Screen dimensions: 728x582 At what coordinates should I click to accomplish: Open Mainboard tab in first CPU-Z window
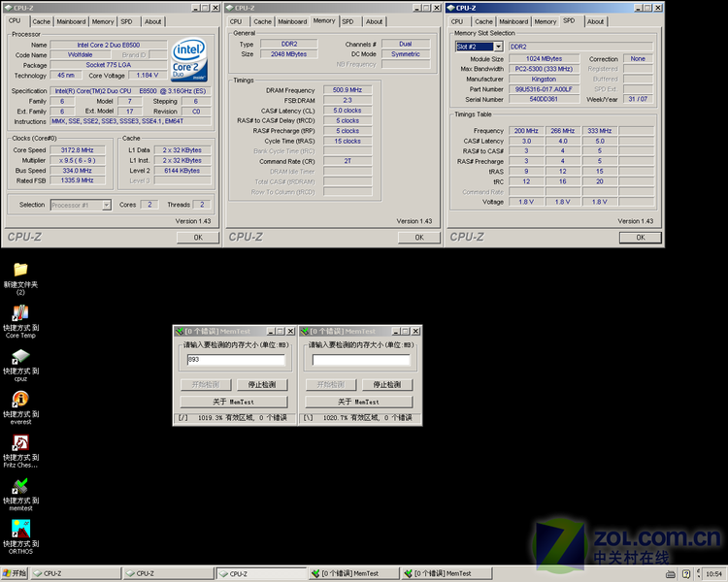pyautogui.click(x=71, y=21)
